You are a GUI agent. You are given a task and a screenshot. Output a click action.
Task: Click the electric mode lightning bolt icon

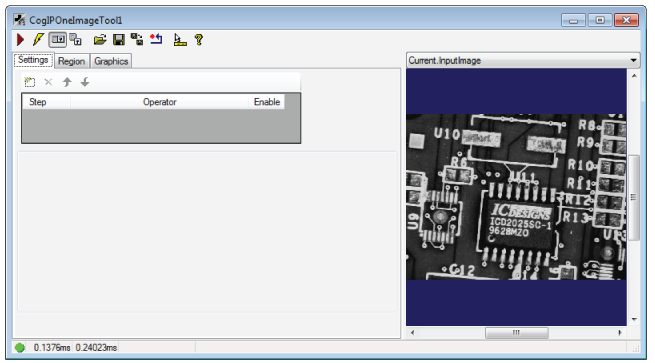(38, 40)
